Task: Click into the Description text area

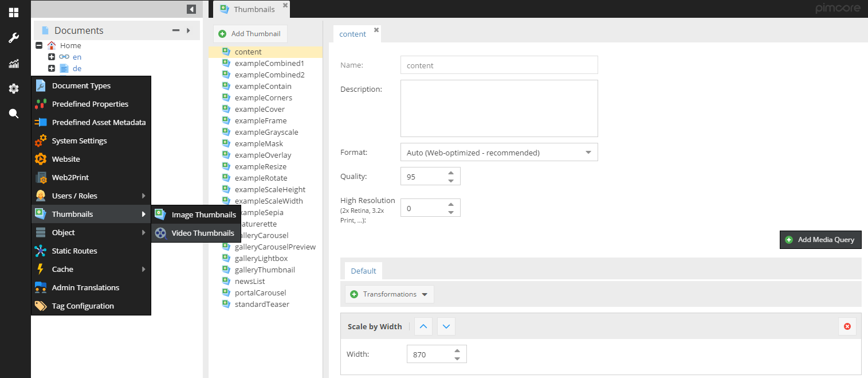Action: pos(498,108)
